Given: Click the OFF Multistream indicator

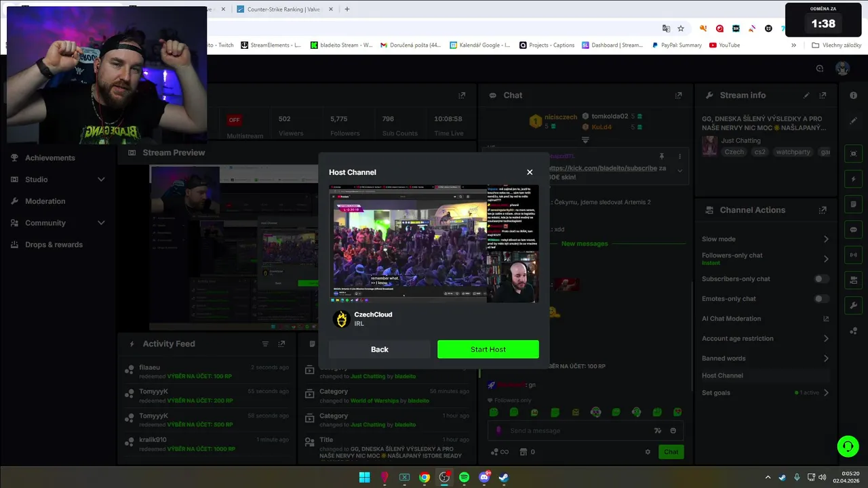Looking at the screenshot, I should click(x=234, y=120).
